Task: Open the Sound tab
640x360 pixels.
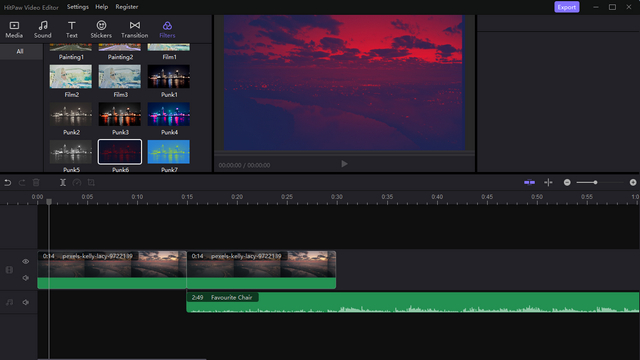Action: pyautogui.click(x=42, y=29)
